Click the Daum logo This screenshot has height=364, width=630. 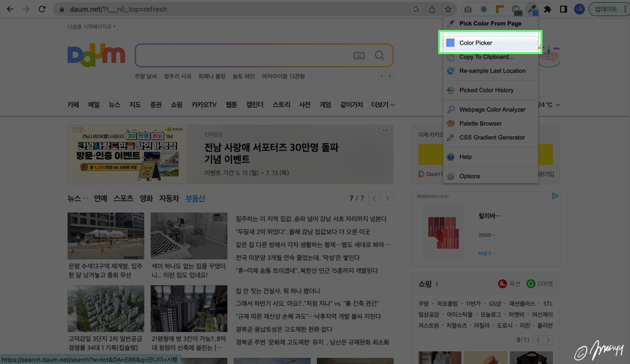click(x=96, y=55)
